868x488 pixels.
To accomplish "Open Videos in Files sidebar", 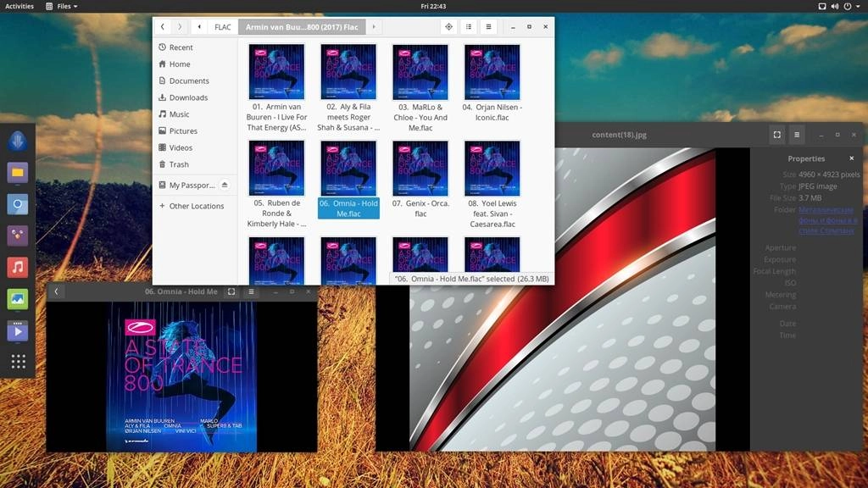I will [195, 147].
